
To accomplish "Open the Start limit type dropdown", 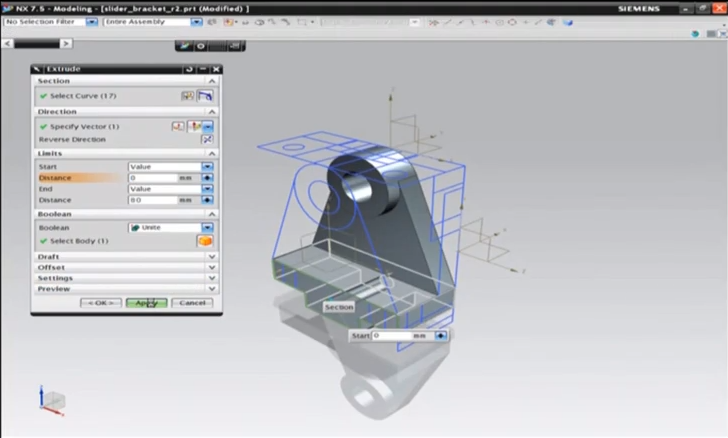I will click(207, 167).
